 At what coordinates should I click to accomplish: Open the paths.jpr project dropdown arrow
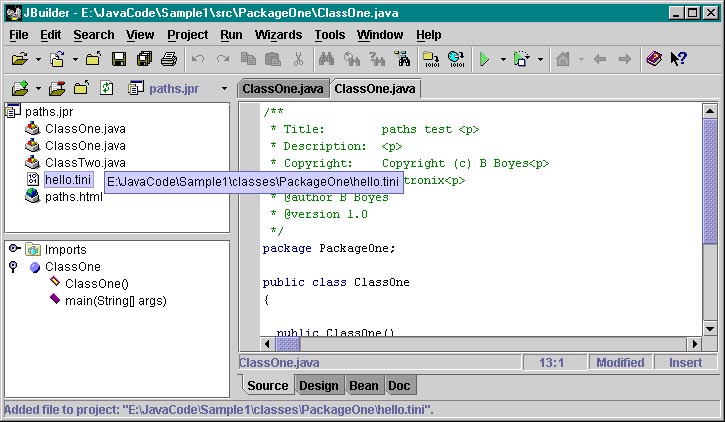[x=224, y=89]
